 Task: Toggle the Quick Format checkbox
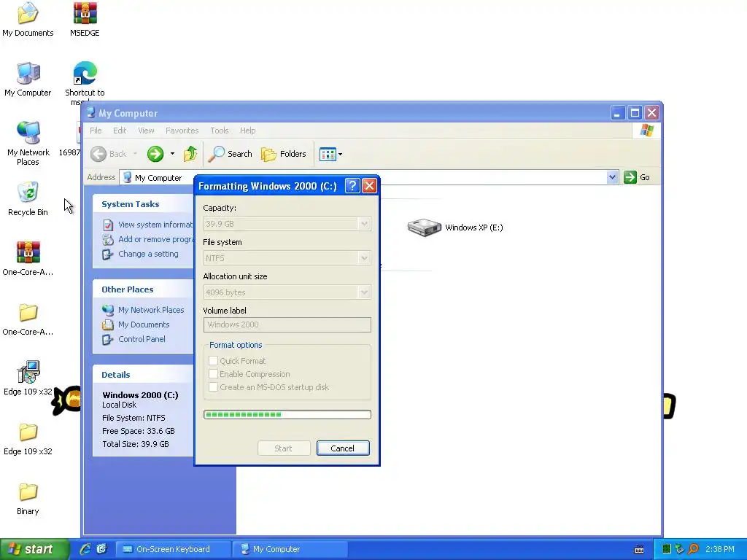214,360
